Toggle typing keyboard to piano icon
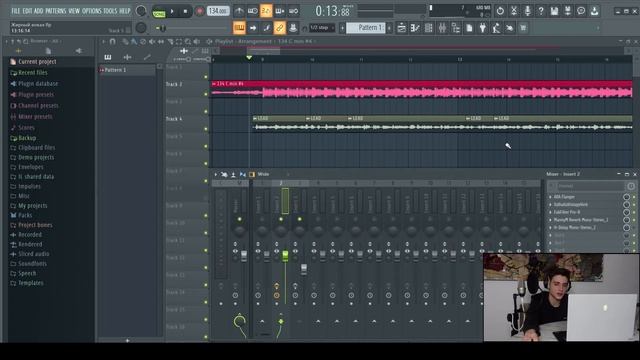640x360 pixels. pos(239,28)
